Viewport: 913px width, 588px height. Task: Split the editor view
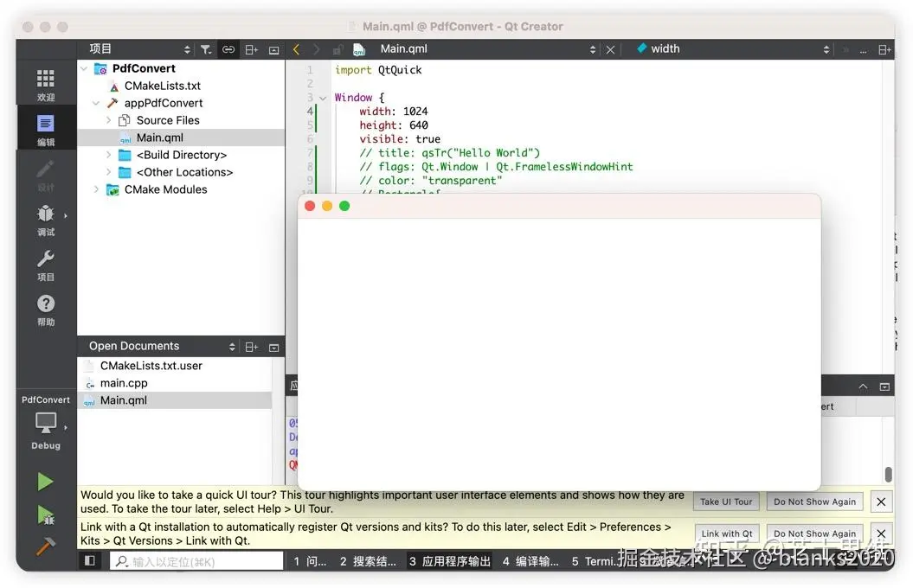[x=884, y=49]
